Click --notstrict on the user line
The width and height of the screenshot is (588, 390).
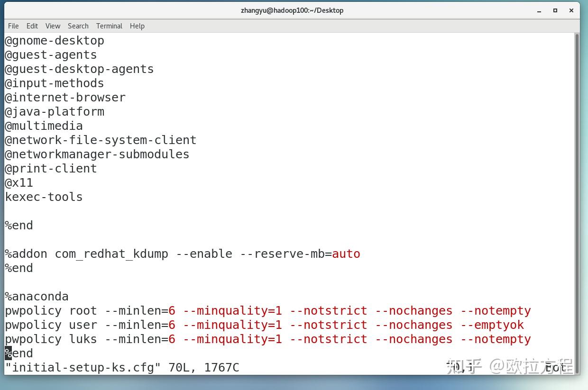point(328,325)
